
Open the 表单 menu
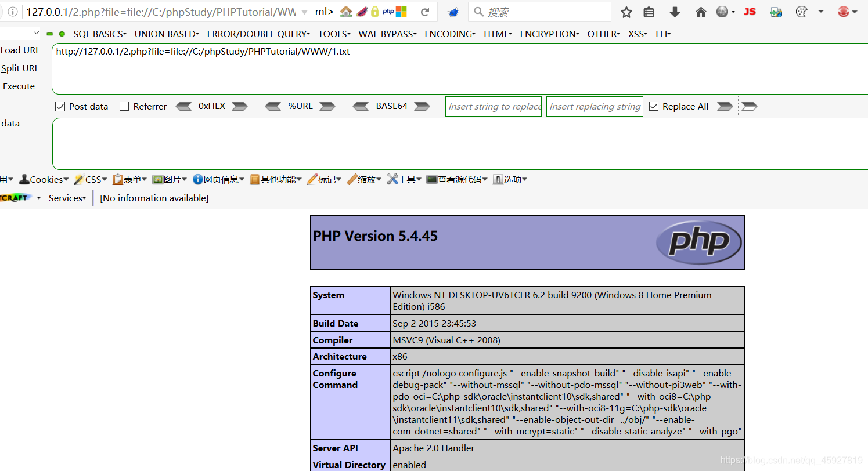click(129, 180)
